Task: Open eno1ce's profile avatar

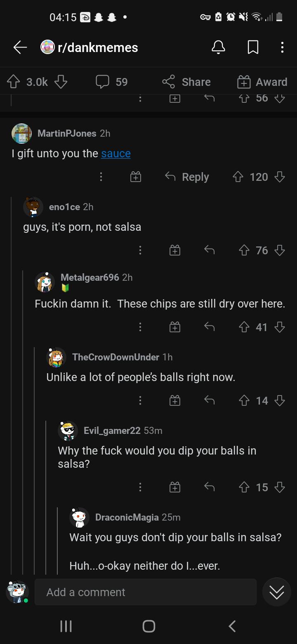Action: tap(33, 207)
